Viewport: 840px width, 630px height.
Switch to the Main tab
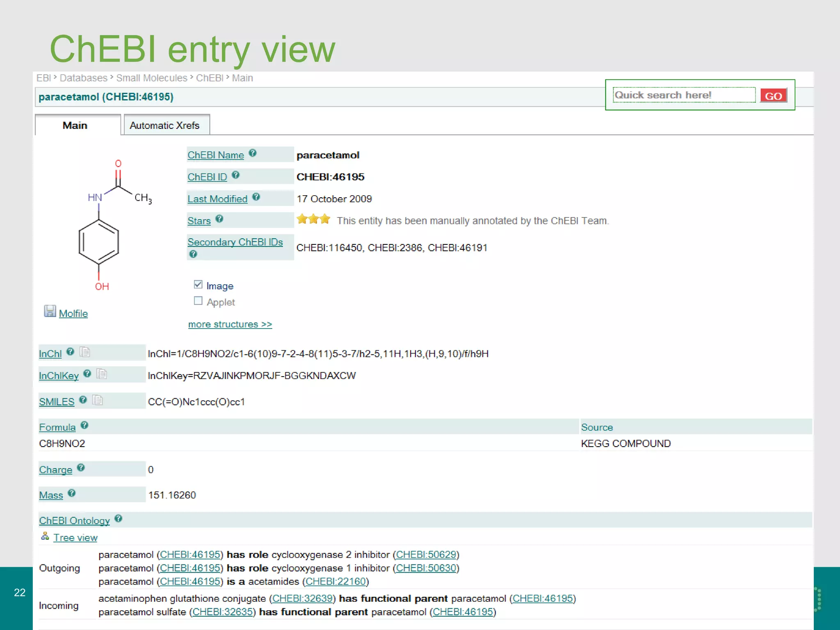tap(78, 125)
